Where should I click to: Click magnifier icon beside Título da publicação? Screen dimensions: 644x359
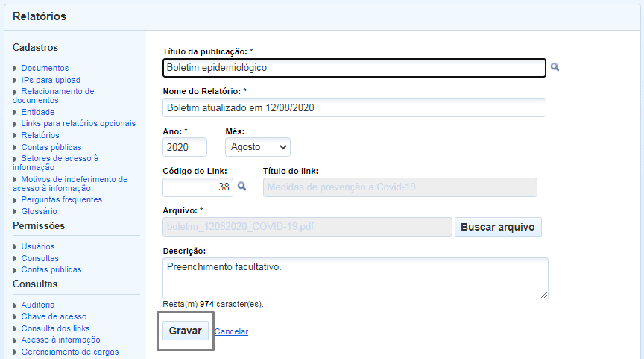click(x=555, y=67)
